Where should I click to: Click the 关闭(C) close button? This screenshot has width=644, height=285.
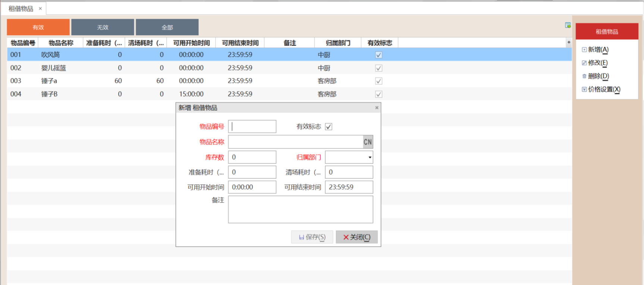[x=356, y=237]
